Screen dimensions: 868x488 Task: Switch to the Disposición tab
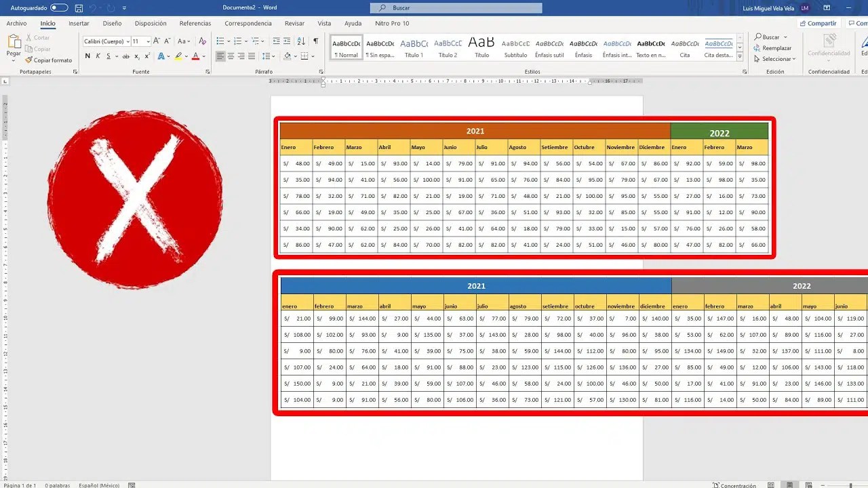pyautogui.click(x=151, y=23)
